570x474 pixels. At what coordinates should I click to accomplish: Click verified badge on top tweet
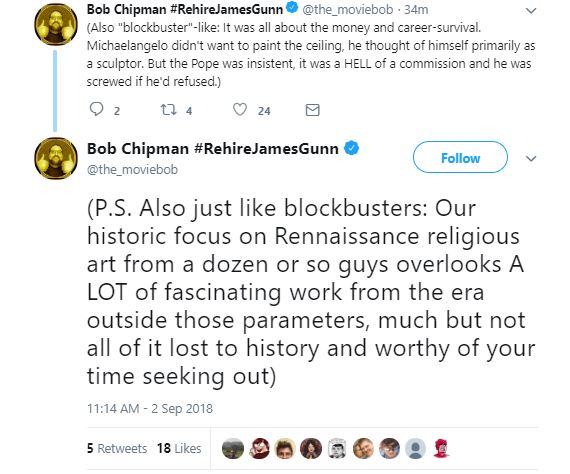point(292,8)
